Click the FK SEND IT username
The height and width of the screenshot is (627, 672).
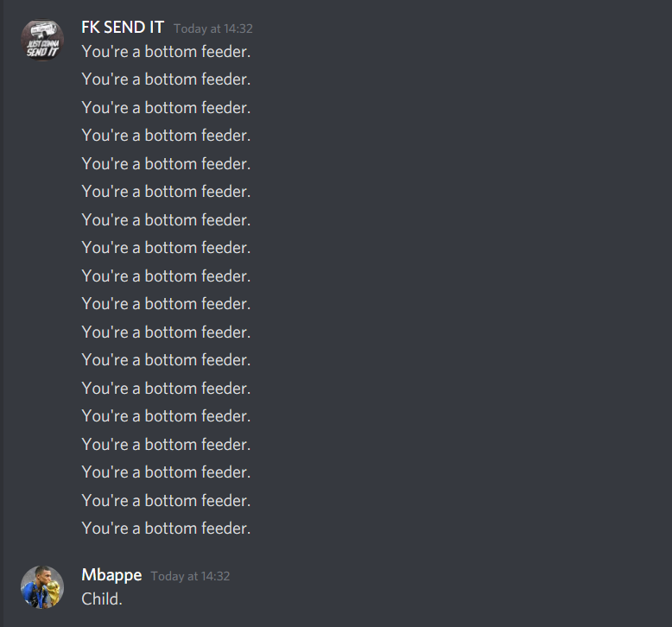[x=123, y=28]
